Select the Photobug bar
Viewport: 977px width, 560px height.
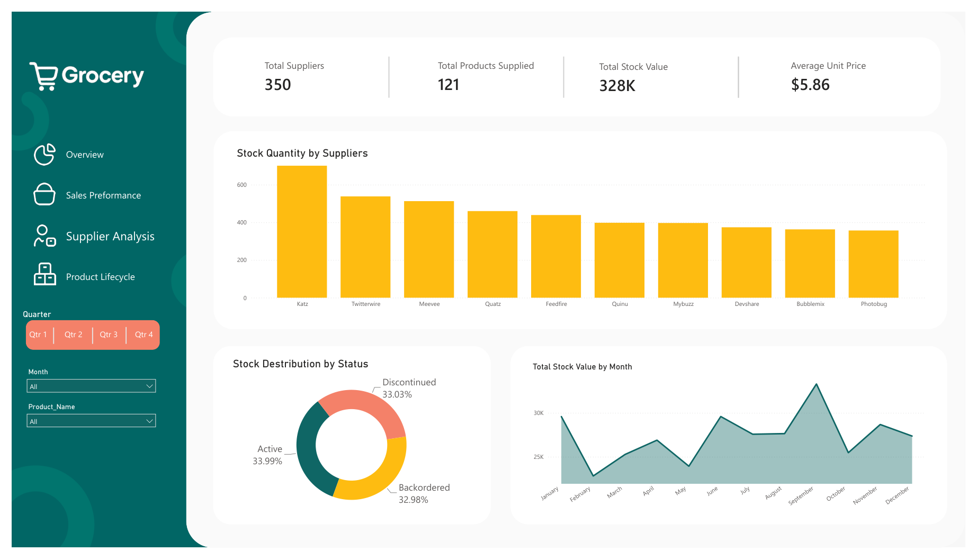click(x=874, y=264)
